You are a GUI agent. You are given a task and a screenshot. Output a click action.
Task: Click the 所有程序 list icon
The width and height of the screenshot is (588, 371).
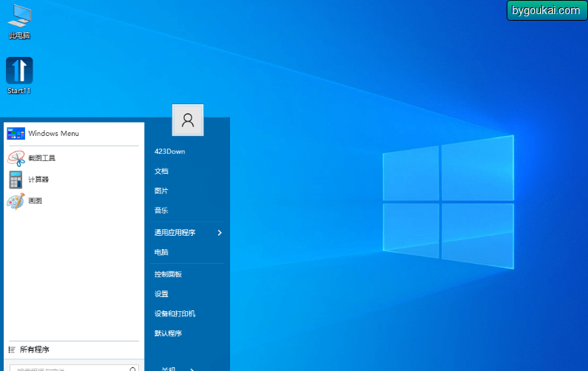click(12, 350)
